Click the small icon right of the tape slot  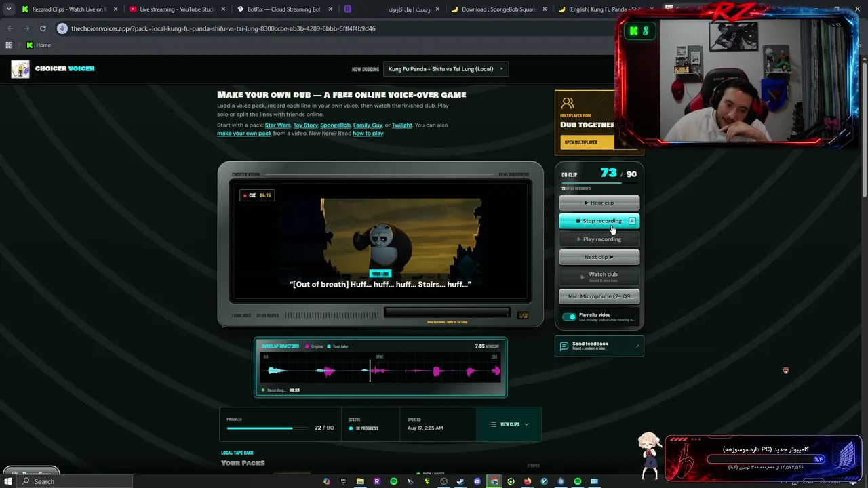(523, 315)
